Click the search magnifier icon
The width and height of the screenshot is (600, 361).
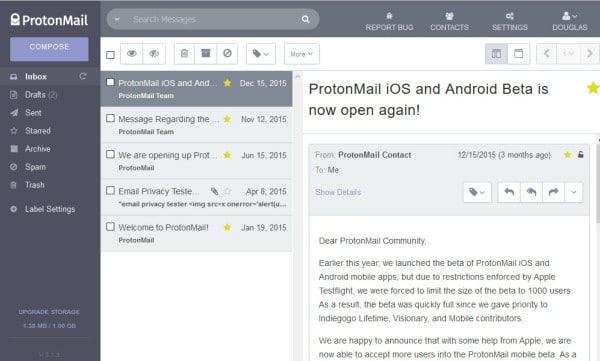click(x=305, y=19)
